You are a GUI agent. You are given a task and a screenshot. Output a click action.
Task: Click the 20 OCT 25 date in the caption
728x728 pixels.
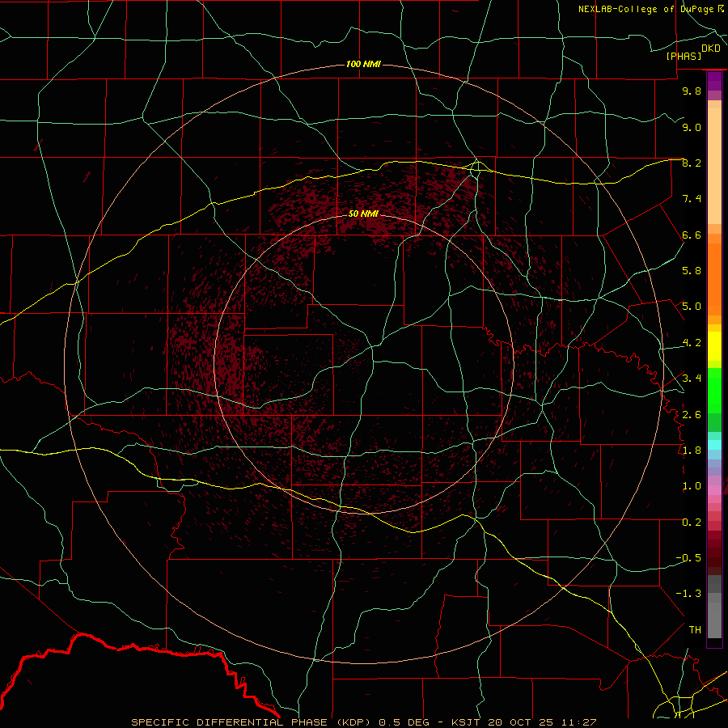pos(521,722)
